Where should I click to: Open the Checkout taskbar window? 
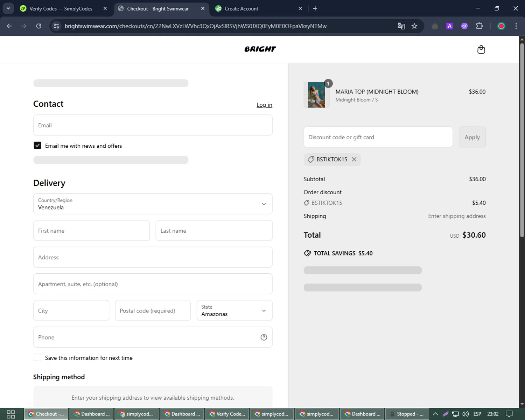46,414
